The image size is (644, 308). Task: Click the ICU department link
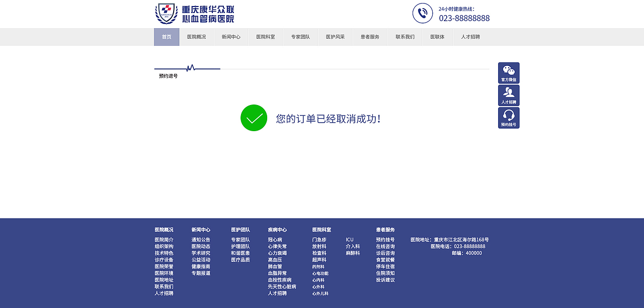(x=349, y=239)
